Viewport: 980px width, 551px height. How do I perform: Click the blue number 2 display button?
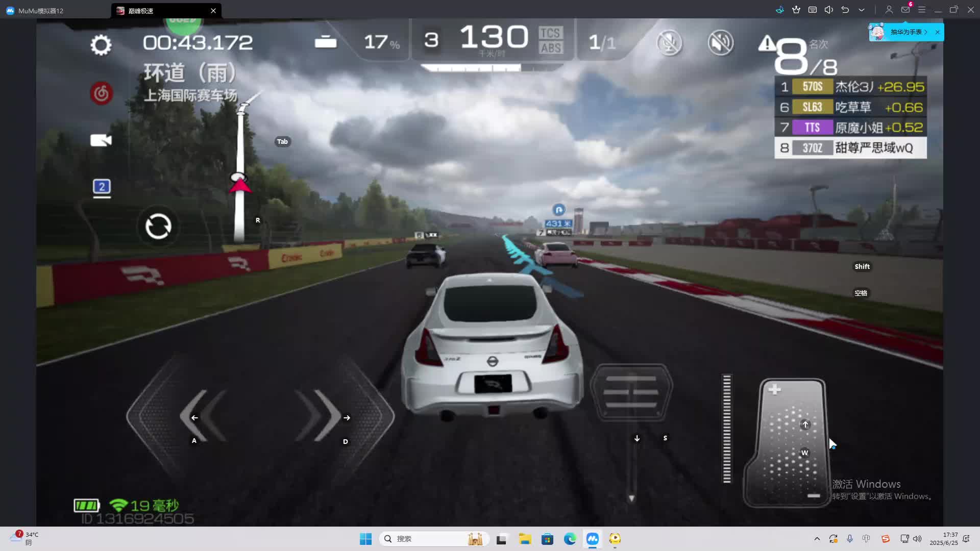[x=102, y=187]
